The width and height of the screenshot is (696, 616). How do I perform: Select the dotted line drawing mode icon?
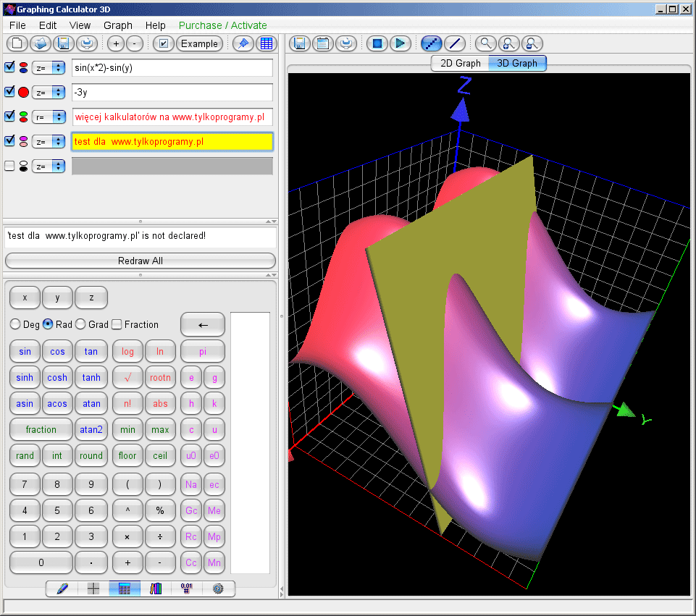pos(432,43)
